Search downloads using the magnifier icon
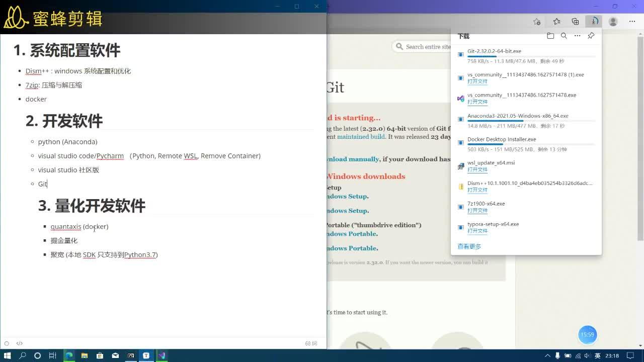644x362 pixels. click(564, 36)
